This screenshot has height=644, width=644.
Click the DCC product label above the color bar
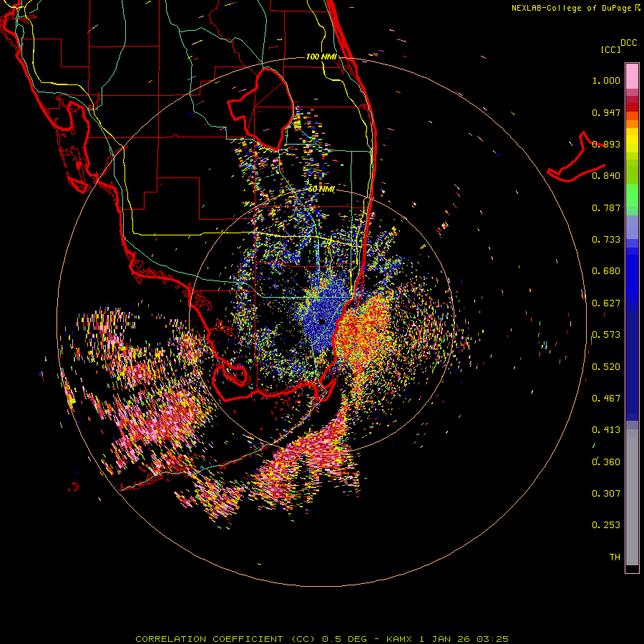pyautogui.click(x=629, y=43)
